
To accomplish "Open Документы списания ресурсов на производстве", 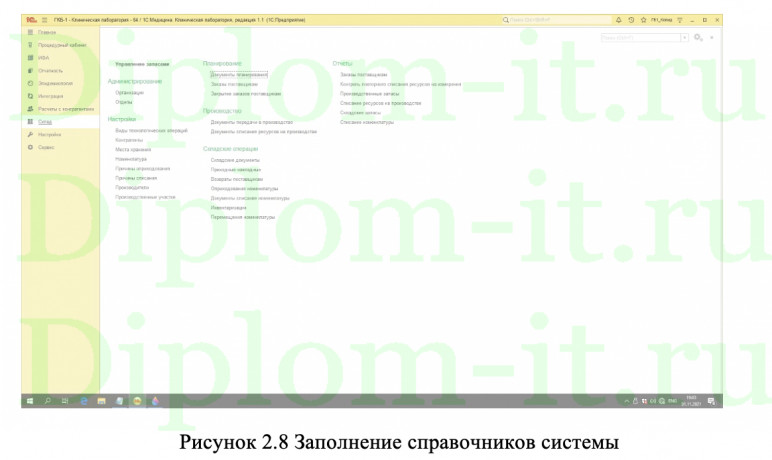I will 263,131.
